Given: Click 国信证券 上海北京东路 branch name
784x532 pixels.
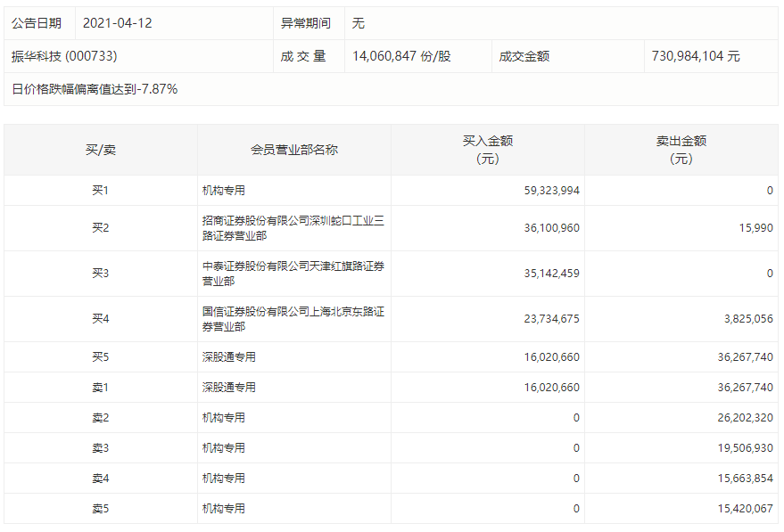Looking at the screenshot, I should tap(293, 319).
